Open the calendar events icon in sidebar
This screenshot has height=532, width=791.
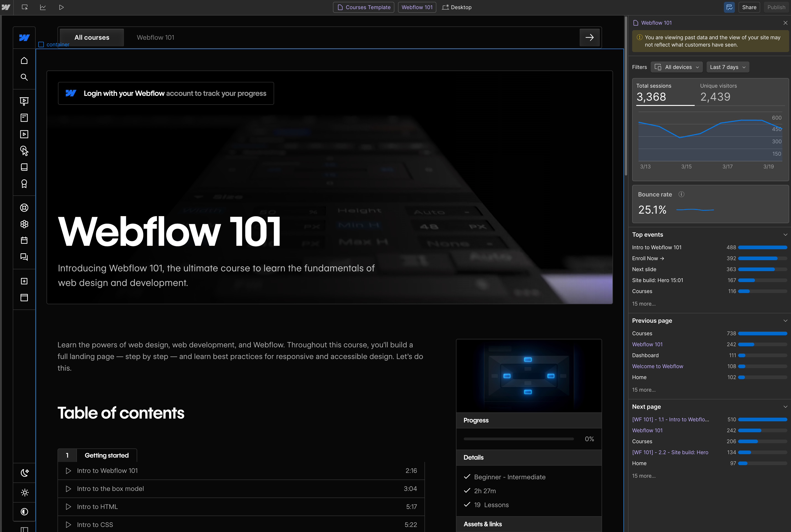(x=24, y=240)
